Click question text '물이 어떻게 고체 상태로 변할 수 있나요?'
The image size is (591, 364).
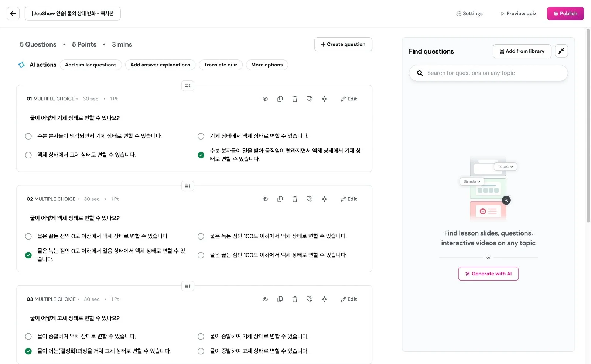tap(75, 318)
